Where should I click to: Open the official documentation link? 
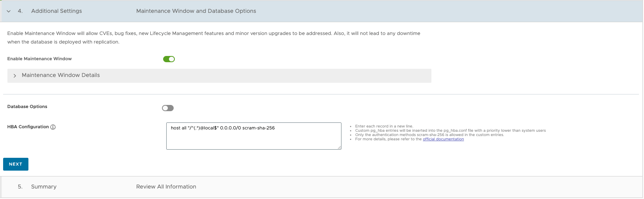(443, 139)
